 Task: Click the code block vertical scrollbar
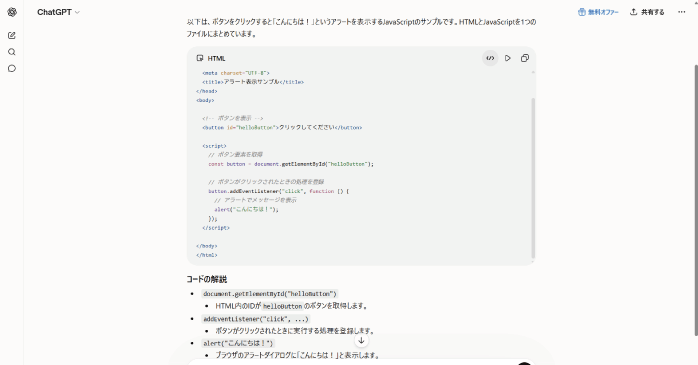(533, 178)
